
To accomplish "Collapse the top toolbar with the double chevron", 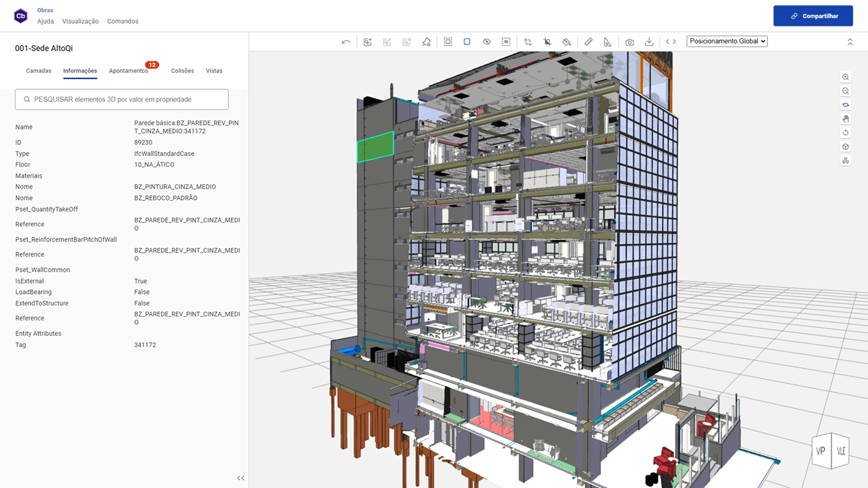I will click(850, 42).
